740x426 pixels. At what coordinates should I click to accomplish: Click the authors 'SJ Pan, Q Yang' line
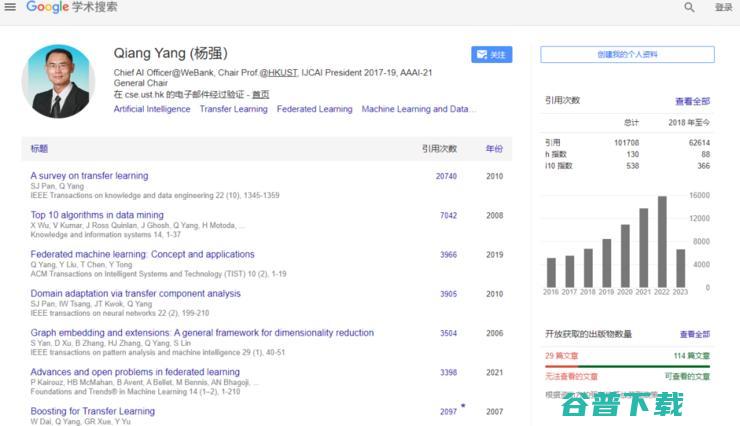57,186
